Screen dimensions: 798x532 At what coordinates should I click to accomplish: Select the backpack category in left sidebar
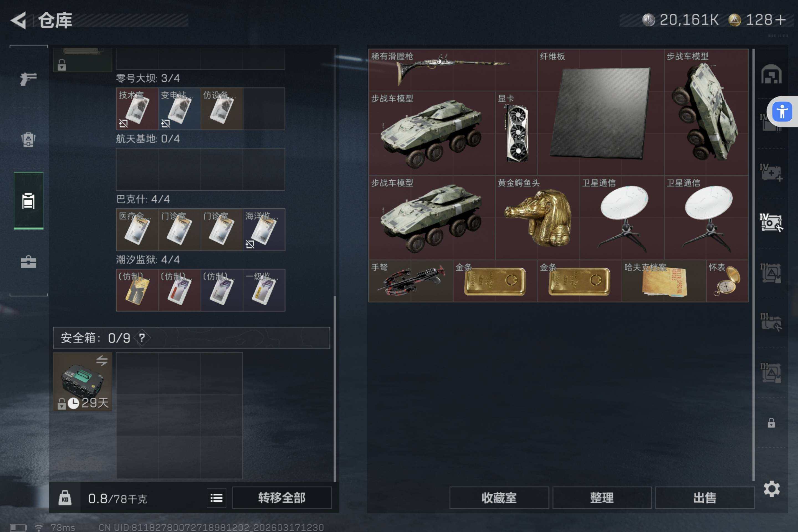(28, 139)
